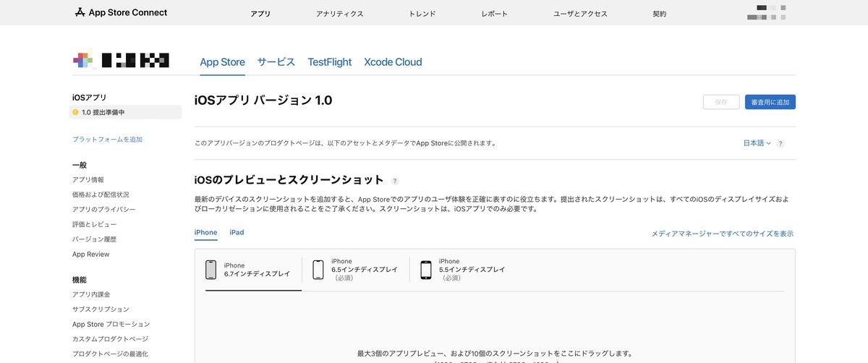Viewport: 868px width, 363px height.
Task: Open アプリ内課金 in the sidebar
Action: click(91, 294)
